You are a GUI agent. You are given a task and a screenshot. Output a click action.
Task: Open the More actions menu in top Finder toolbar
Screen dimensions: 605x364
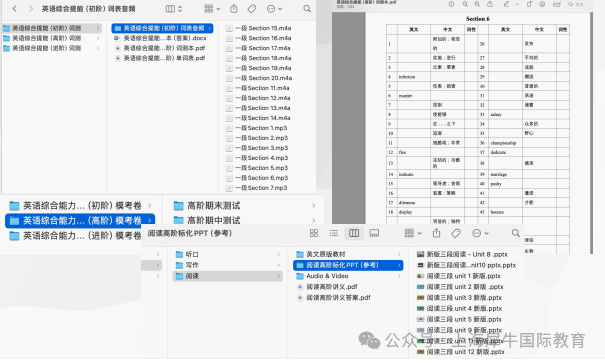click(x=274, y=8)
